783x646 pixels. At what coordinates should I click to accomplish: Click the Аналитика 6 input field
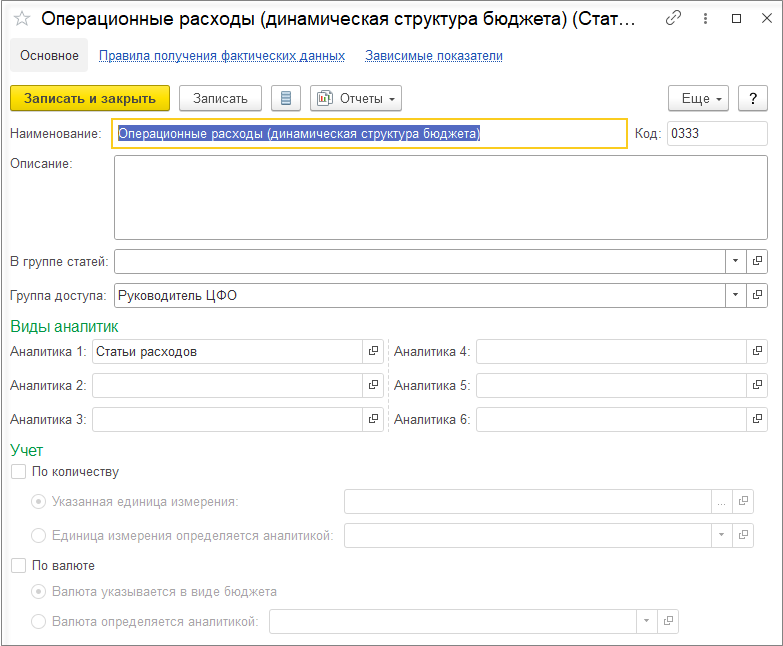[x=611, y=419]
